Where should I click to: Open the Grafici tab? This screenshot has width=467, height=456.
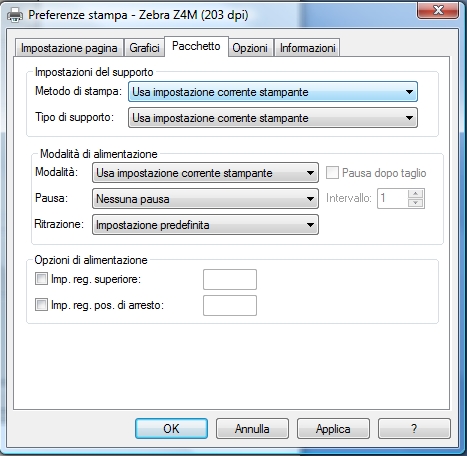[144, 48]
